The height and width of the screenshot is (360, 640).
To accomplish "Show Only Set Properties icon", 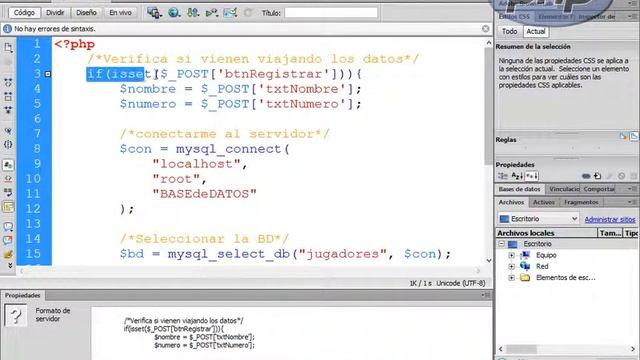I will pos(531,176).
